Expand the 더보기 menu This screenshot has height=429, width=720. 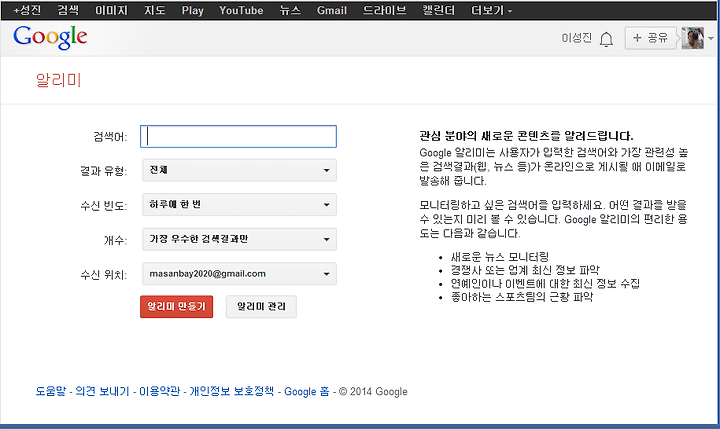click(x=491, y=10)
